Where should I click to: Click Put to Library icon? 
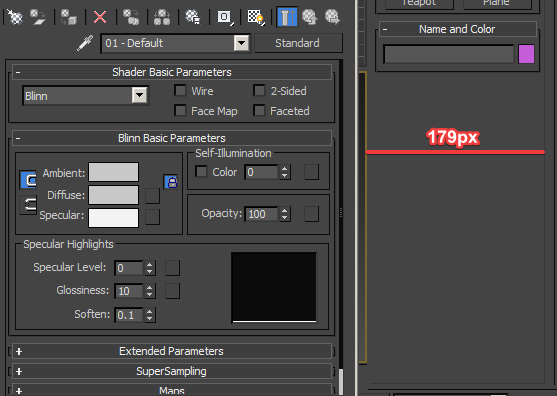193,17
